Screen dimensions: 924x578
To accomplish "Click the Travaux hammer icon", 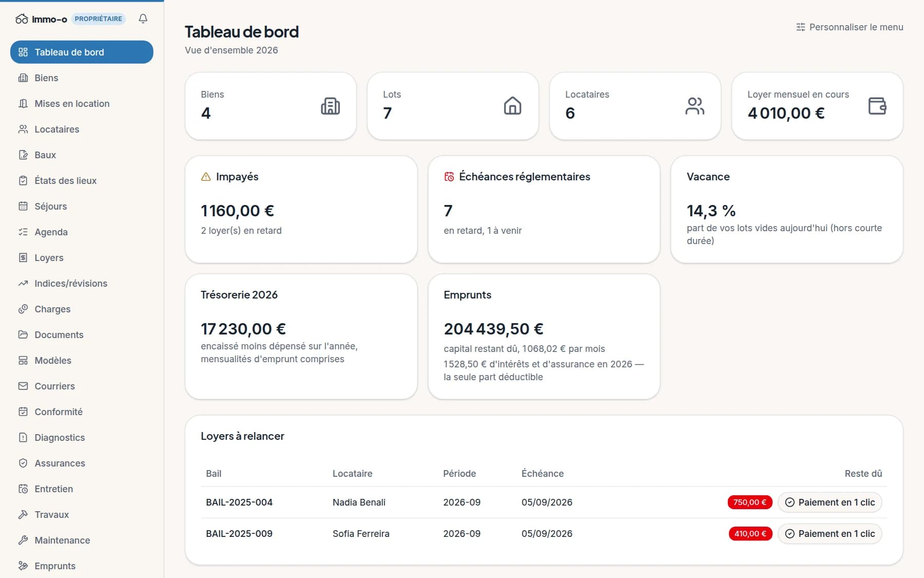I will pyautogui.click(x=23, y=515).
